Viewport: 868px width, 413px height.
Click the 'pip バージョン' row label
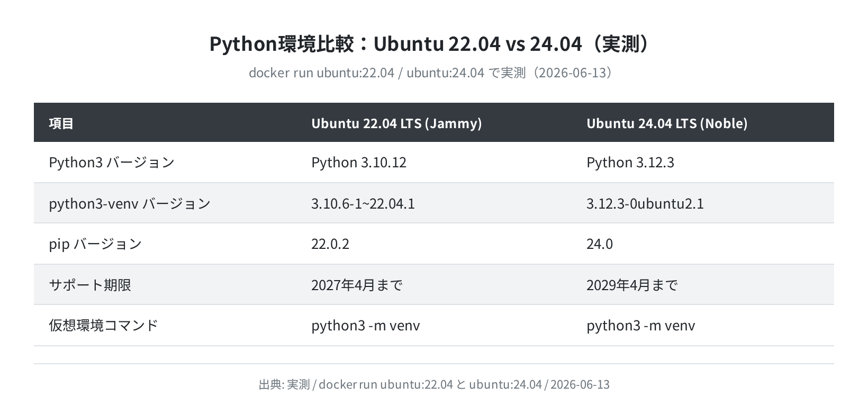95,244
